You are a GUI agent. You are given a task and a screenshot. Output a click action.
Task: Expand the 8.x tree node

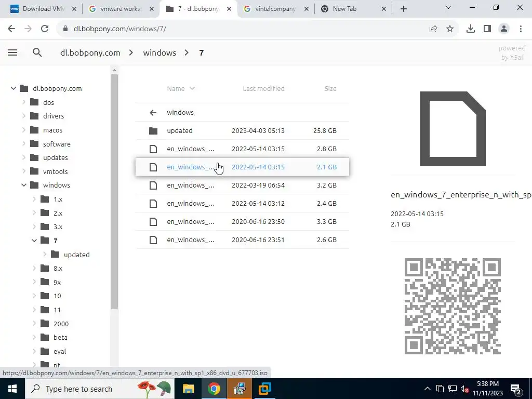click(x=34, y=268)
